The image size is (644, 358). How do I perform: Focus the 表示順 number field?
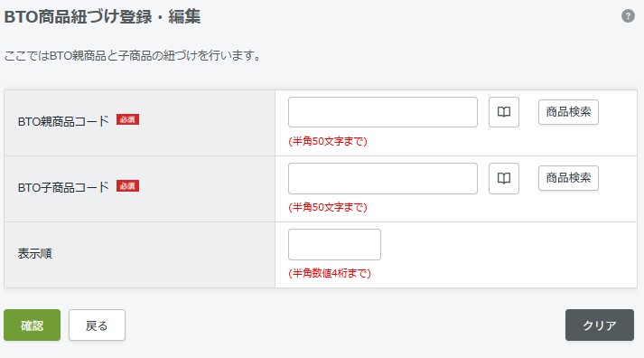[x=334, y=245]
